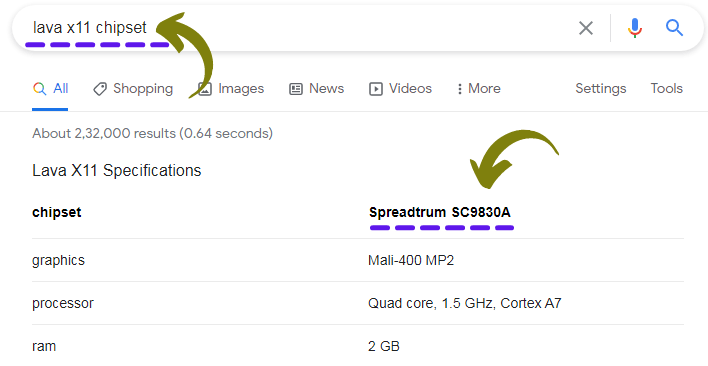Open the three-dot More menu
The width and height of the screenshot is (708, 366).
tap(478, 88)
